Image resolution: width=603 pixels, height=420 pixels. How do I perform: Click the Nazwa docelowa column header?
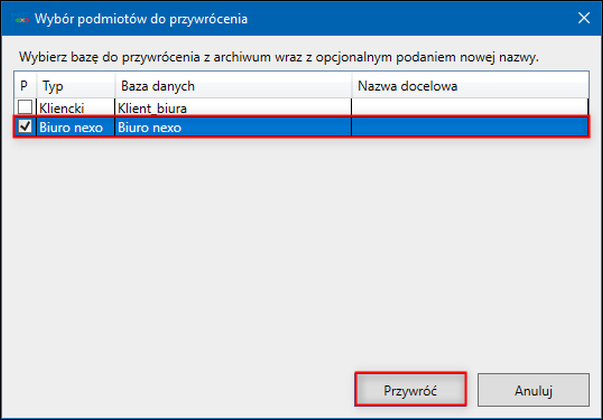[x=467, y=87]
